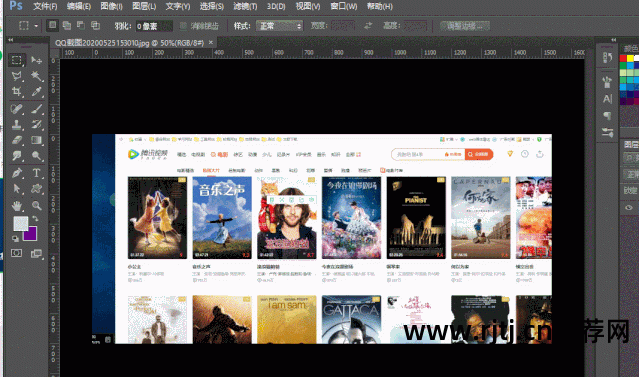Select the Eraser tool
Viewport: 639px width, 377px height.
17,140
